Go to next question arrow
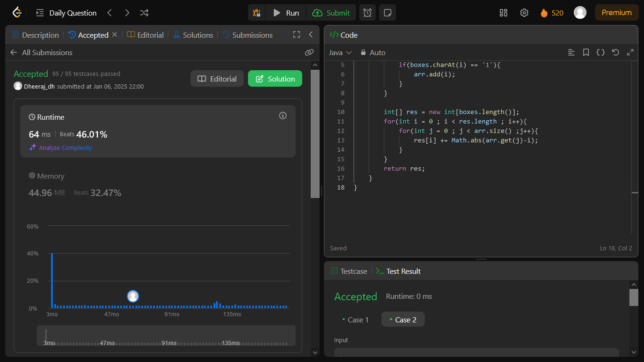644x362 pixels. pyautogui.click(x=127, y=13)
